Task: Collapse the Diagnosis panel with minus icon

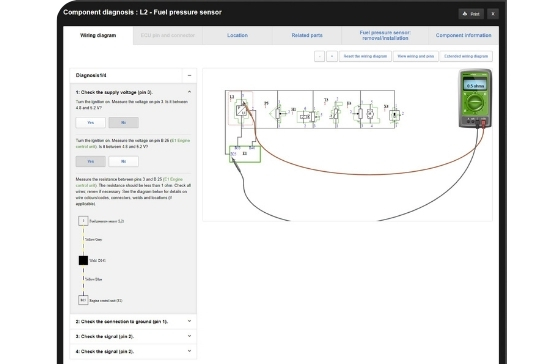Action: 189,75
